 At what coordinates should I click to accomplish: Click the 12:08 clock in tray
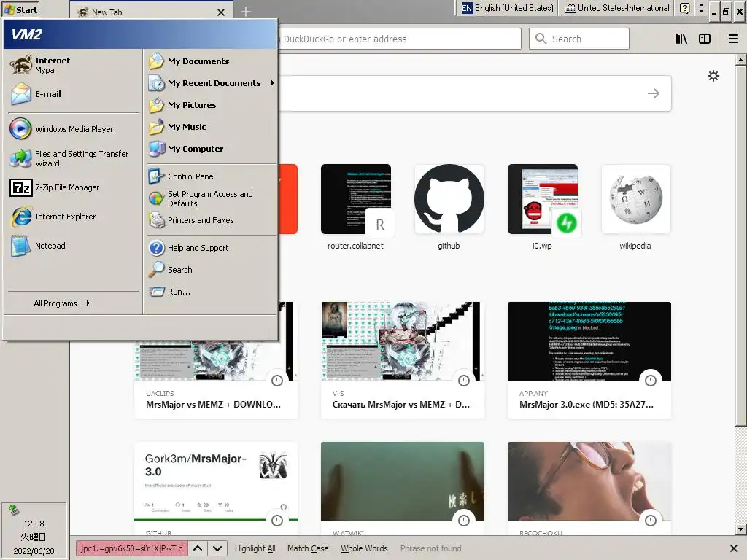coord(34,524)
